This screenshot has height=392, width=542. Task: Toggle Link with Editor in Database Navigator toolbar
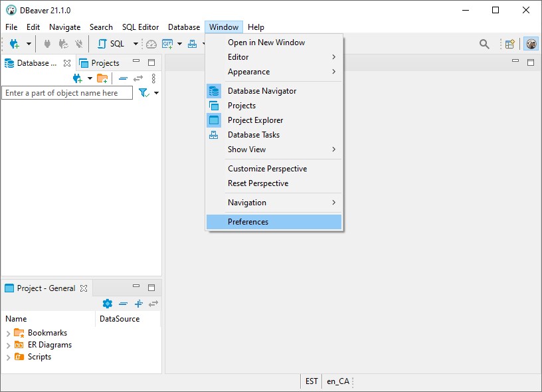coord(138,78)
